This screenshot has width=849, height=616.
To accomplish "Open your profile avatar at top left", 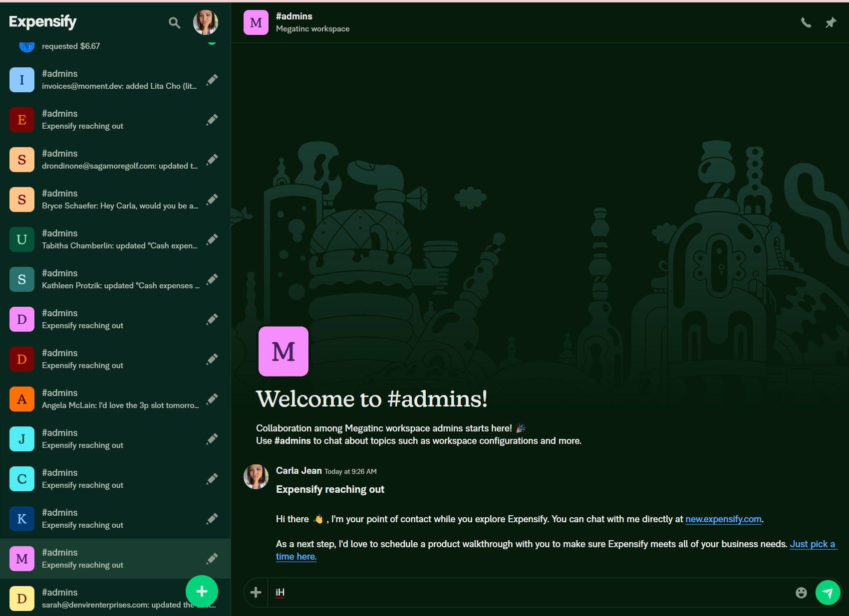I will (x=205, y=22).
